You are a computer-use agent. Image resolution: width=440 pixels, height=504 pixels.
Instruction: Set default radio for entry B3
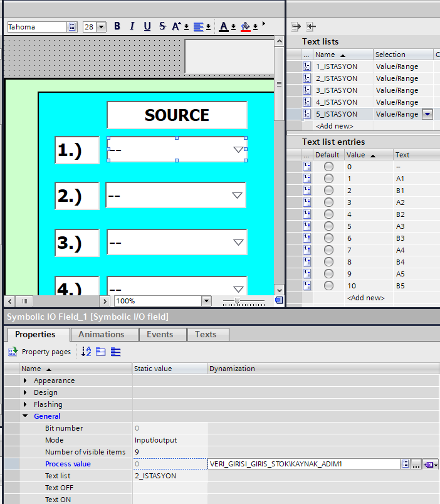click(328, 238)
